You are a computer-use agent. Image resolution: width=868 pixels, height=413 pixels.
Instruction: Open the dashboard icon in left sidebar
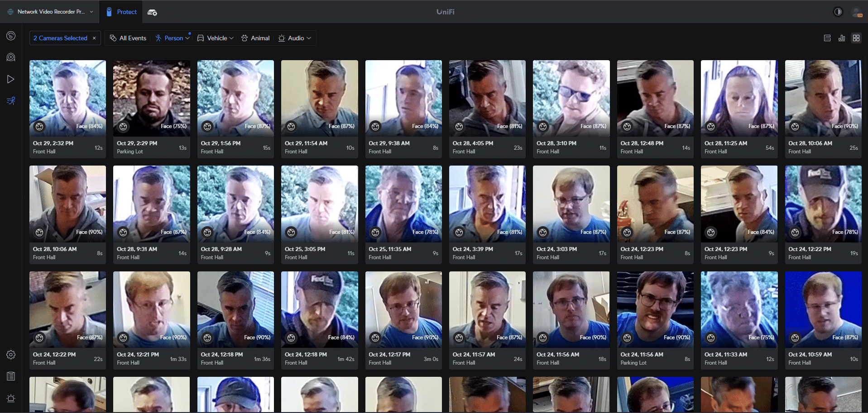(11, 36)
